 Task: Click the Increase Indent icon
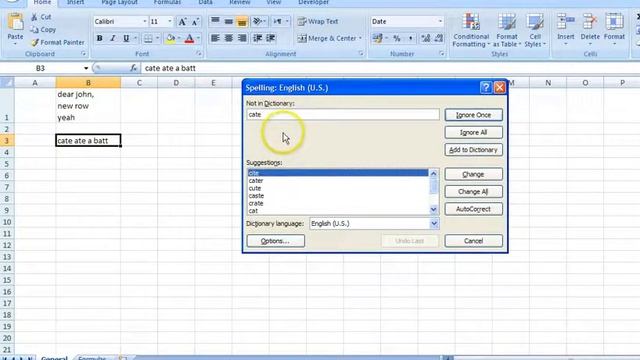271,38
